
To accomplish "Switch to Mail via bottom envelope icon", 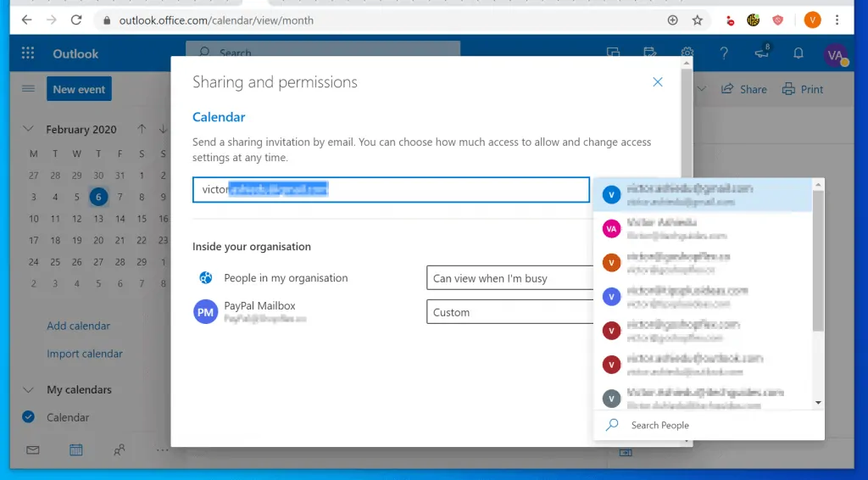I will pos(32,450).
